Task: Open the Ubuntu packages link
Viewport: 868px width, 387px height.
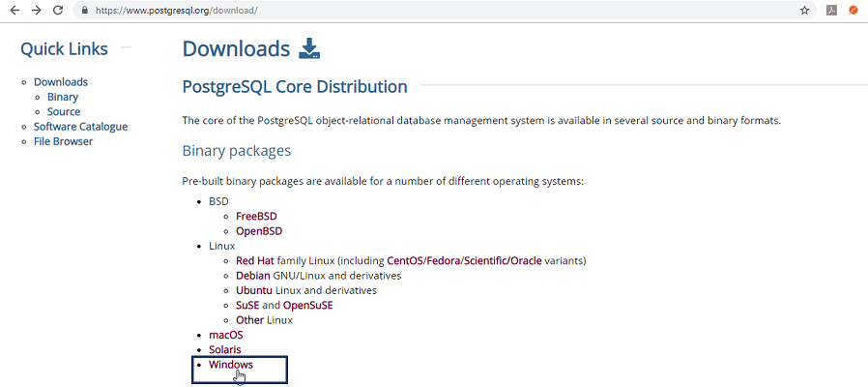Action: [254, 290]
